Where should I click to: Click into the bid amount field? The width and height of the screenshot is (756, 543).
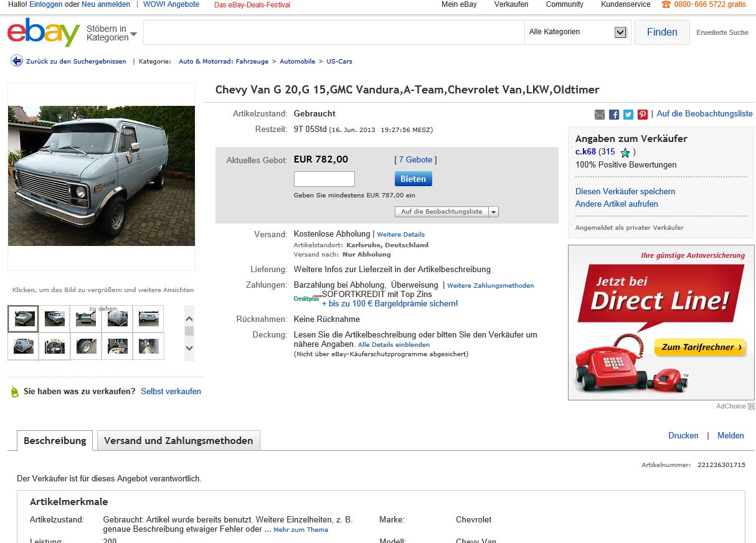[x=324, y=179]
